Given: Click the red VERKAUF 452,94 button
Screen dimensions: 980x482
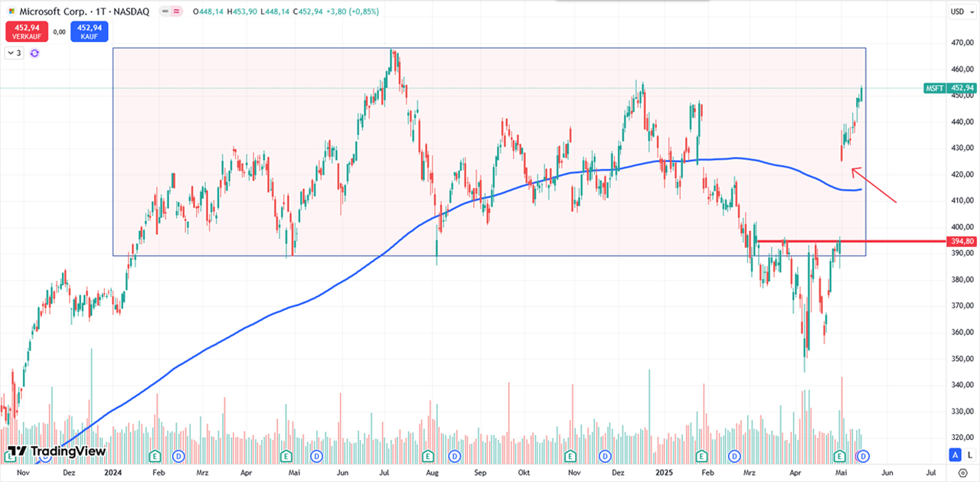Looking at the screenshot, I should pos(27,31).
